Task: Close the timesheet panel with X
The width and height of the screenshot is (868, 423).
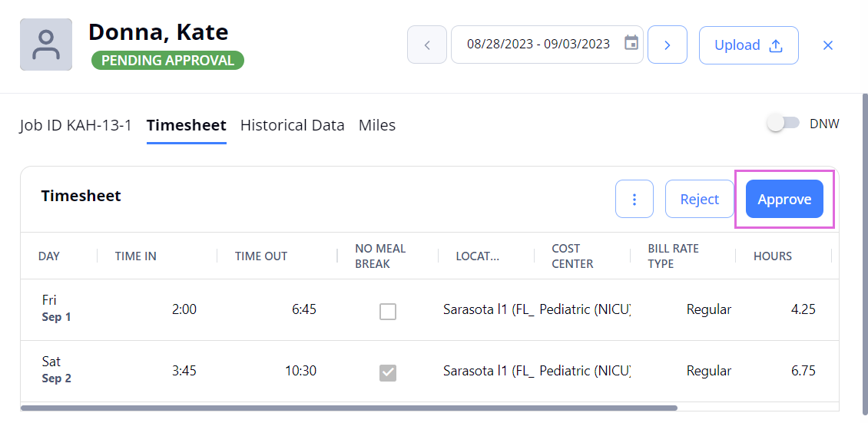Action: [x=827, y=45]
